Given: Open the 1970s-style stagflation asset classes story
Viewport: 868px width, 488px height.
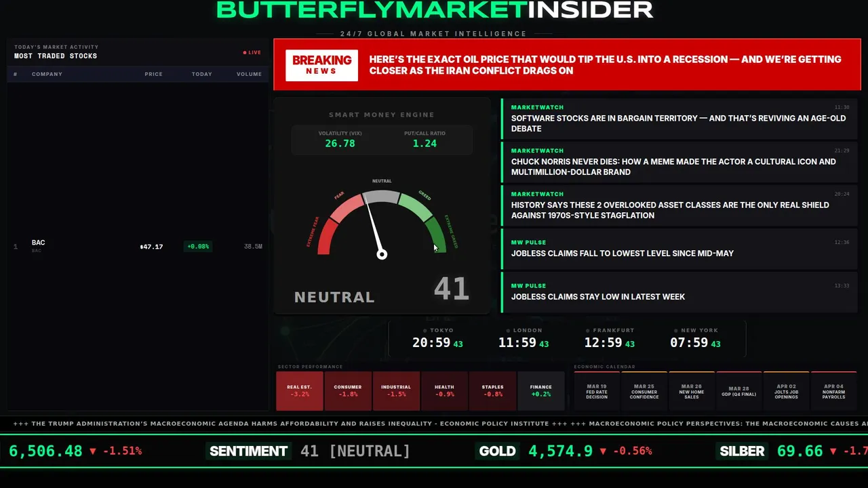Looking at the screenshot, I should (x=679, y=205).
